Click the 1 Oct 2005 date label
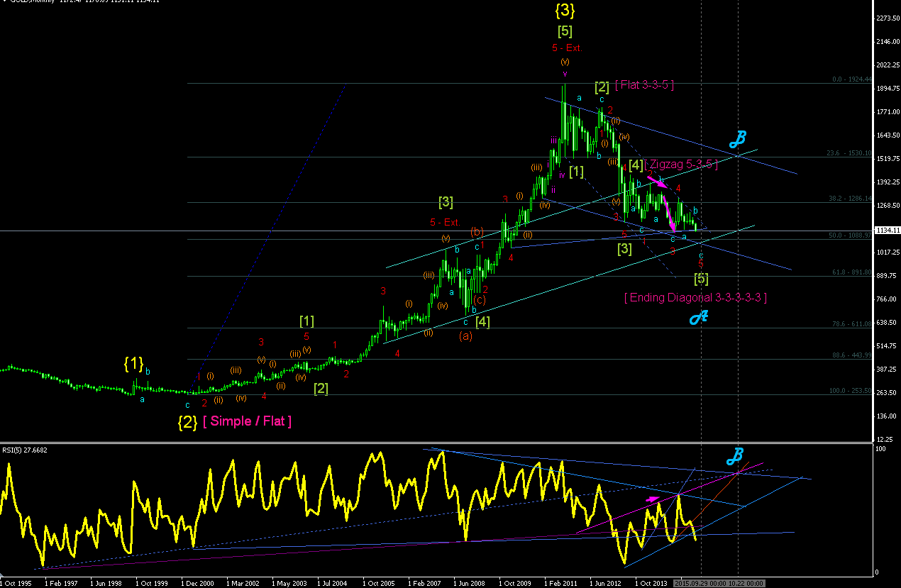This screenshot has height=588, width=901. click(378, 583)
